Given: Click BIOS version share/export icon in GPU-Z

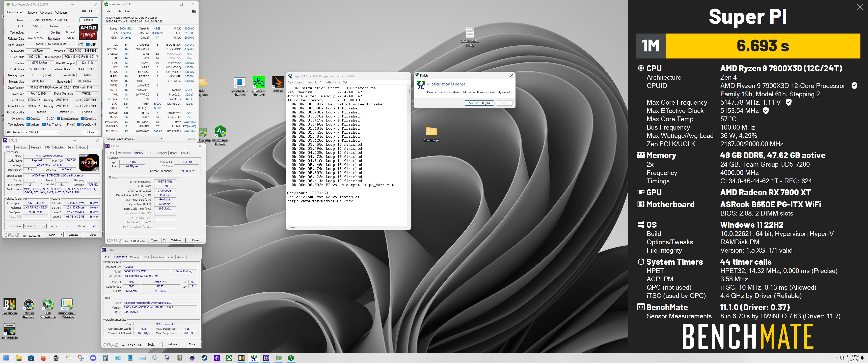Looking at the screenshot, I should [x=80, y=44].
